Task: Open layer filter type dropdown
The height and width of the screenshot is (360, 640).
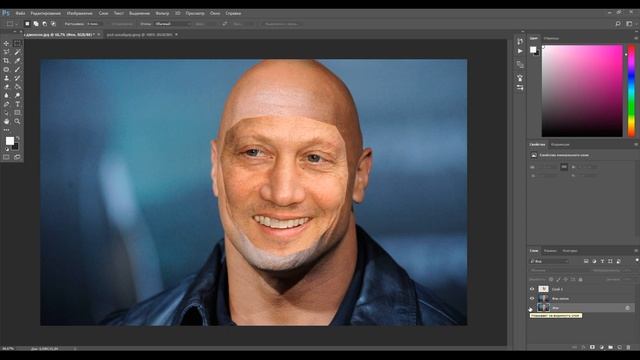Action: [x=549, y=261]
